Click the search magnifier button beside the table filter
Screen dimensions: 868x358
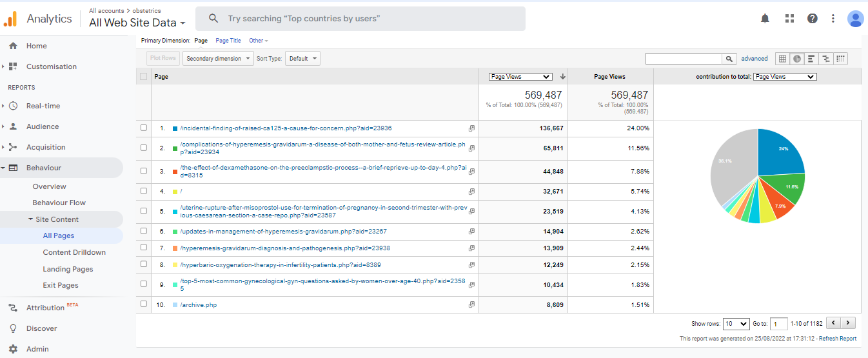(x=729, y=59)
